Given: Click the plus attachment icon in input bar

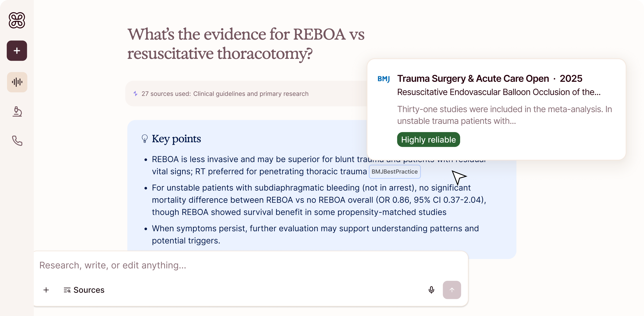Looking at the screenshot, I should [x=46, y=290].
